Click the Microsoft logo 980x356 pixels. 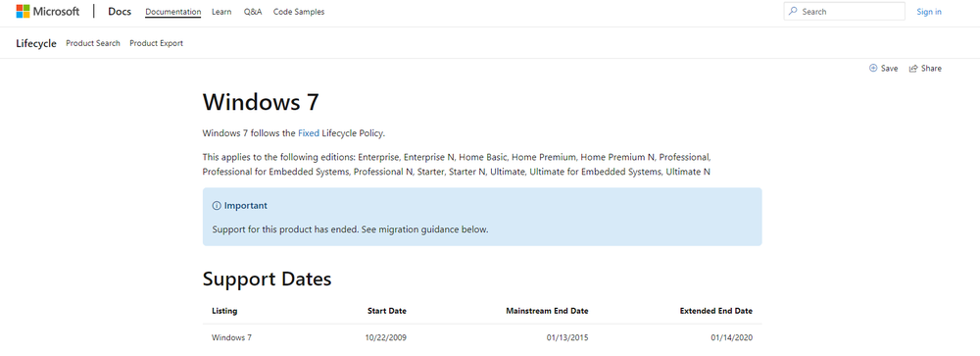[48, 11]
